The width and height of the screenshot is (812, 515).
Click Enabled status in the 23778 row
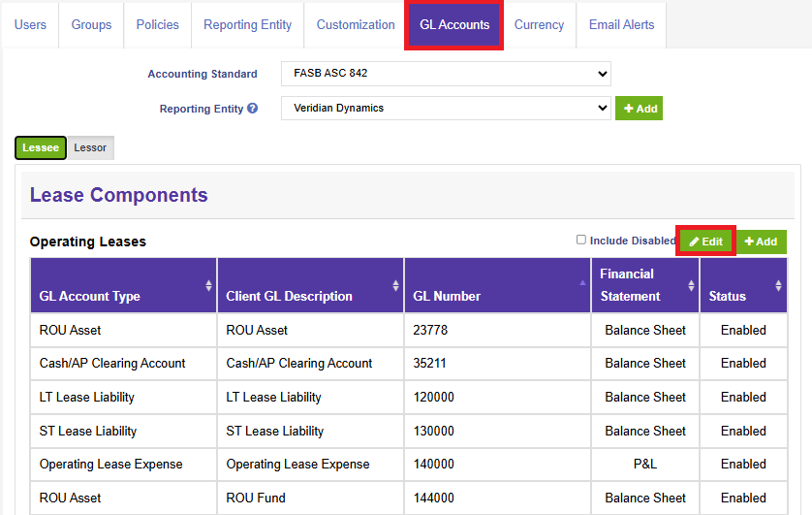743,330
